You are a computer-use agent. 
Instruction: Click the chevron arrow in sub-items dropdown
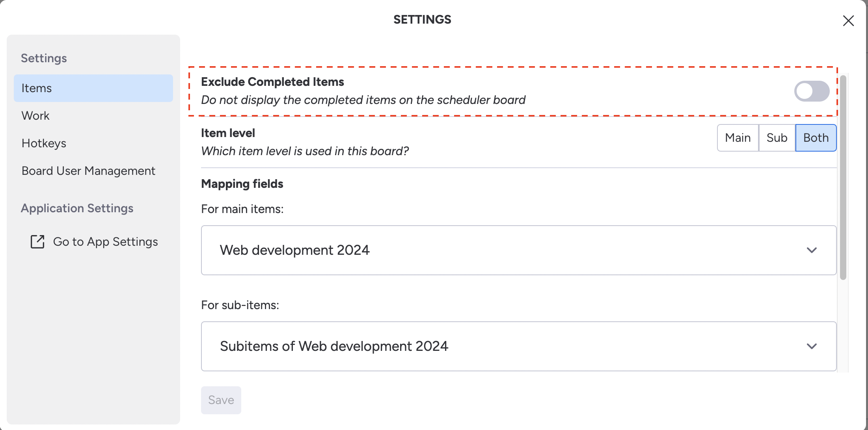[812, 347]
